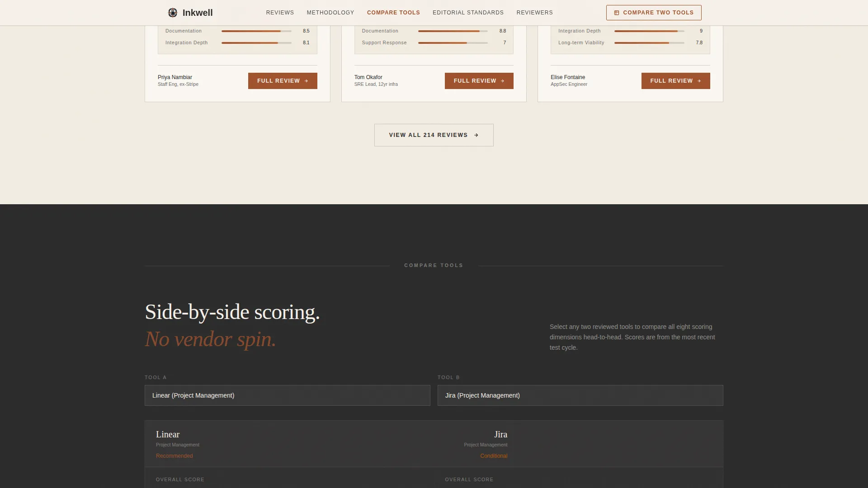Click the Inkwell brand name
This screenshot has height=488, width=868.
click(198, 13)
